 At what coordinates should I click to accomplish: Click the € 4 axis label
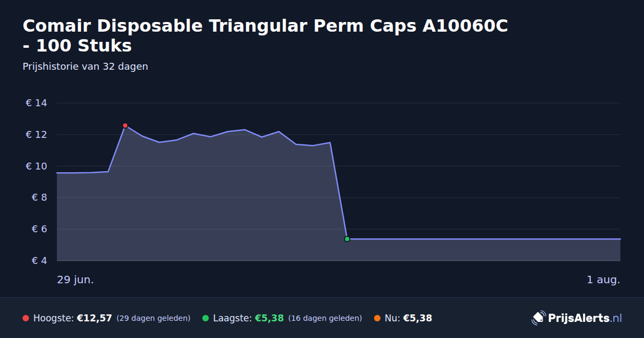tap(40, 261)
